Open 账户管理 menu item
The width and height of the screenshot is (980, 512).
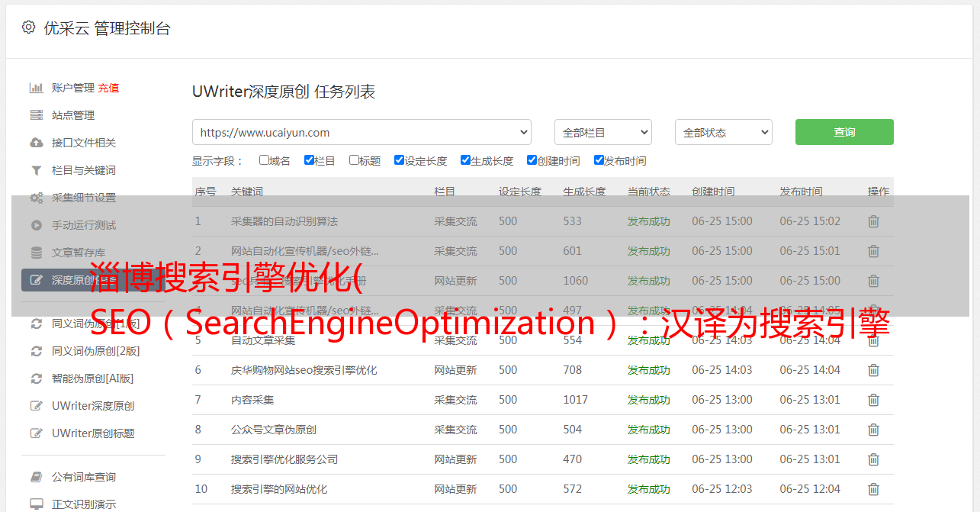[x=73, y=88]
